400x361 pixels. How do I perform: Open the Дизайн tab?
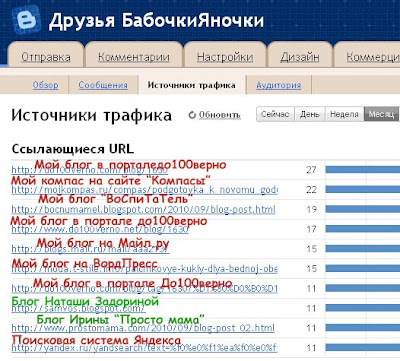click(x=300, y=57)
